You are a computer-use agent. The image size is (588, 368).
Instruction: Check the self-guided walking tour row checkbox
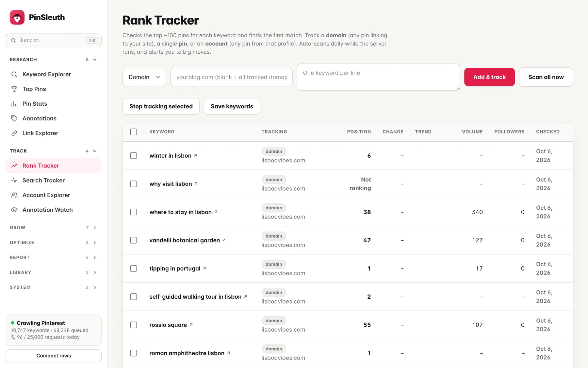tap(134, 297)
